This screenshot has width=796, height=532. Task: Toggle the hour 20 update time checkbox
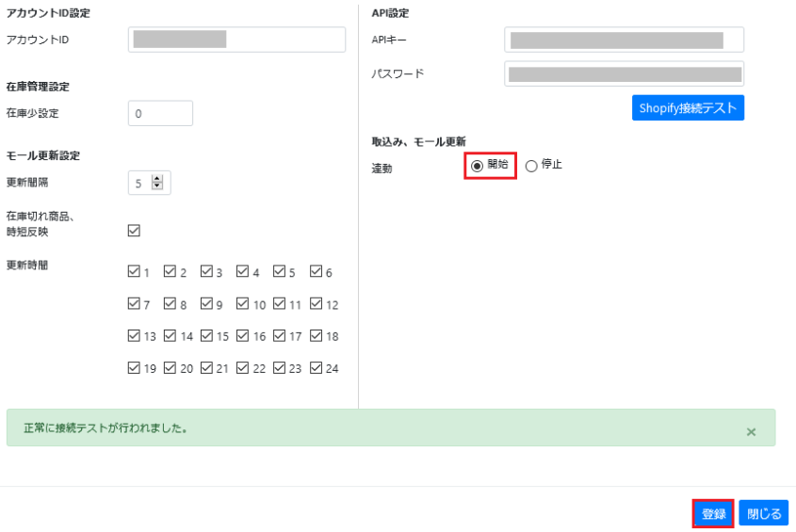(x=171, y=367)
